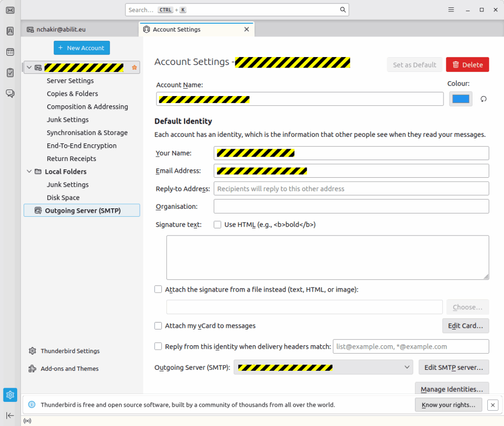This screenshot has height=426, width=504.
Task: Select Server Settings in the account tree
Action: pos(70,81)
